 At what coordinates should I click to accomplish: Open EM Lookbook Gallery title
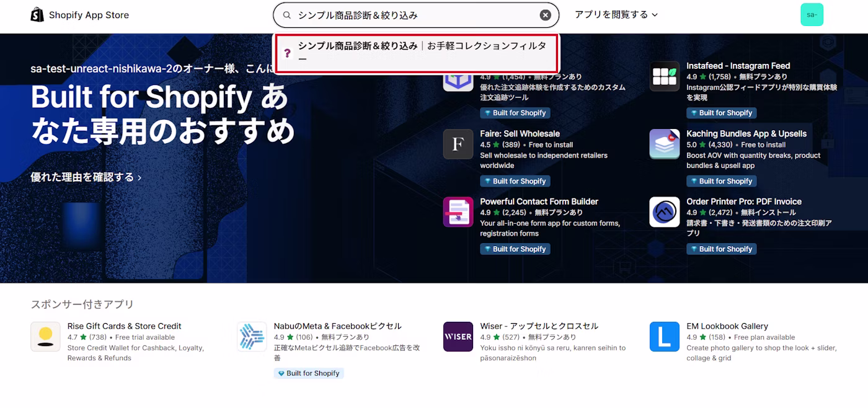(727, 326)
